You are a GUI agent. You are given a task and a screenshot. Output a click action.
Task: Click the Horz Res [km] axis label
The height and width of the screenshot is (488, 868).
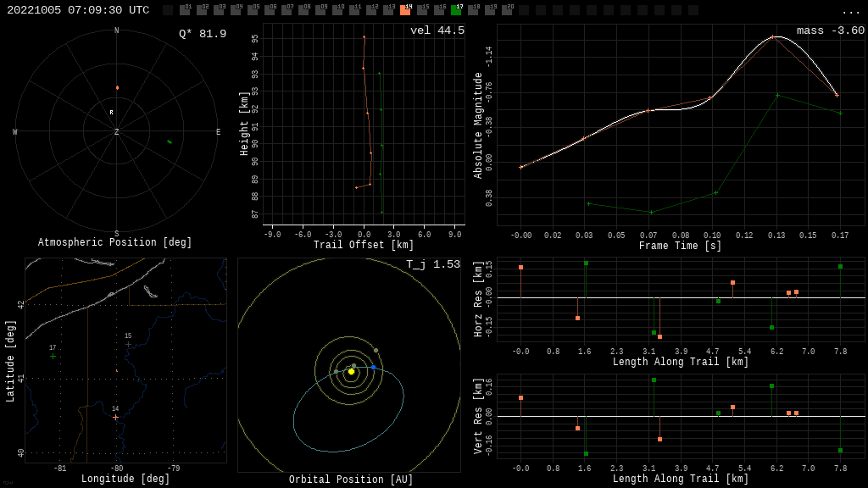[478, 299]
